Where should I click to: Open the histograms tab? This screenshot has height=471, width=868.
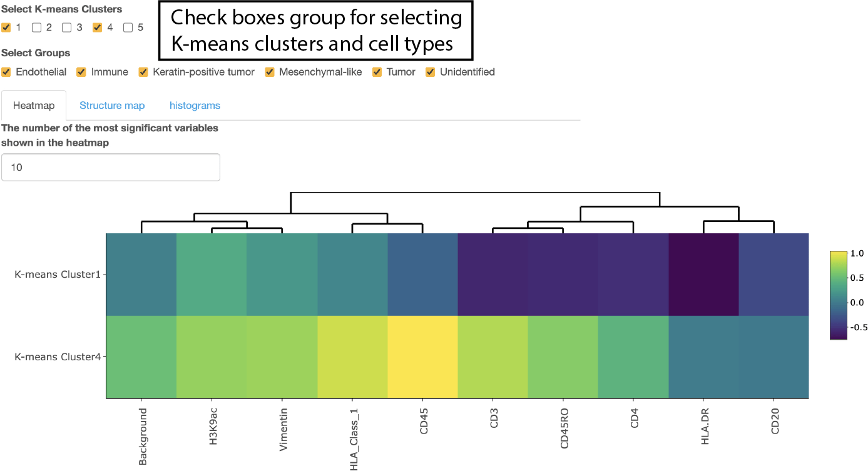(195, 105)
